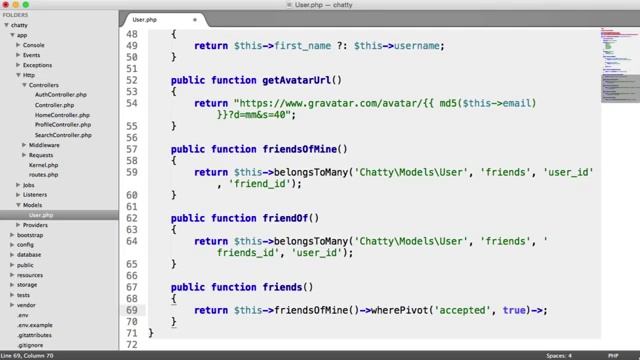Change indentation via Spaces: 4
This screenshot has width=640, height=360.
559,356
